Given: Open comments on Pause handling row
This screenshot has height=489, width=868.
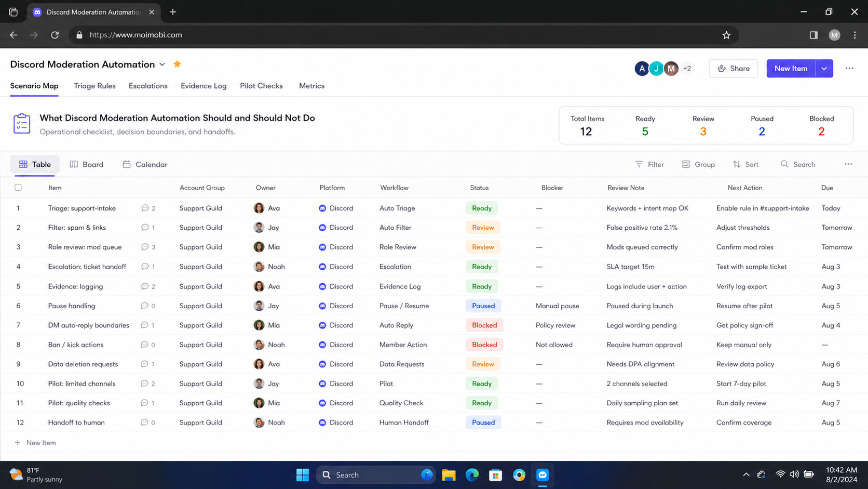Looking at the screenshot, I should [x=148, y=306].
